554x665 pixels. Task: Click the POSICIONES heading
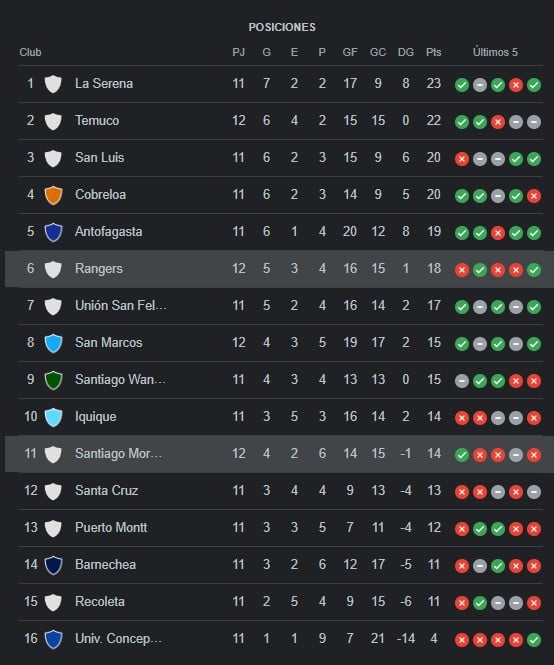coord(282,27)
